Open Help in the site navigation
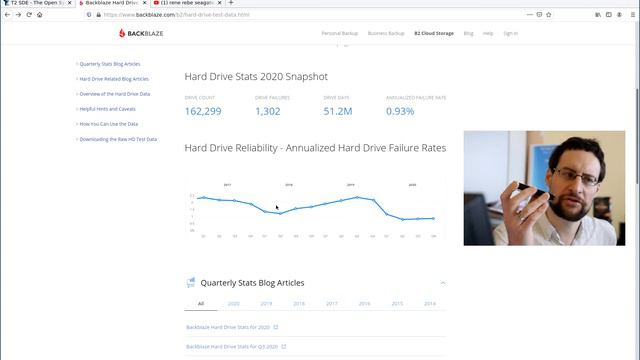Image resolution: width=640 pixels, height=360 pixels. tap(488, 33)
